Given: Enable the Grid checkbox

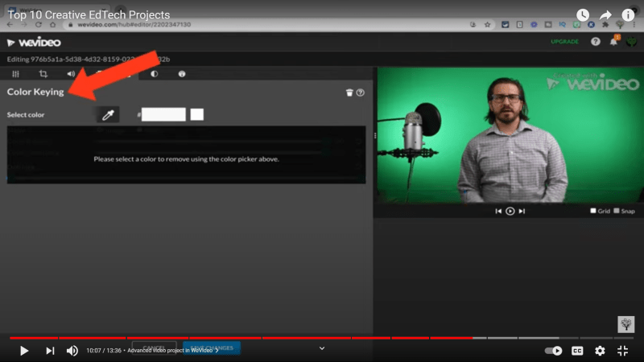Looking at the screenshot, I should point(593,211).
